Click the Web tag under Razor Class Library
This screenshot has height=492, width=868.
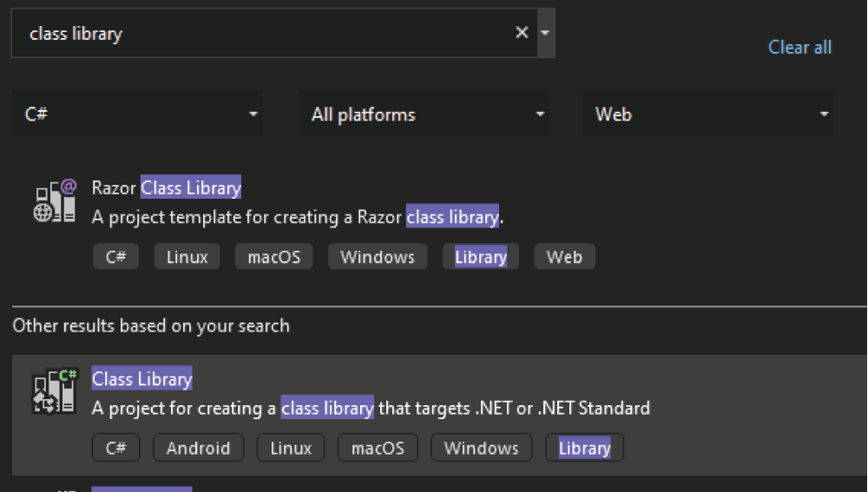[565, 257]
